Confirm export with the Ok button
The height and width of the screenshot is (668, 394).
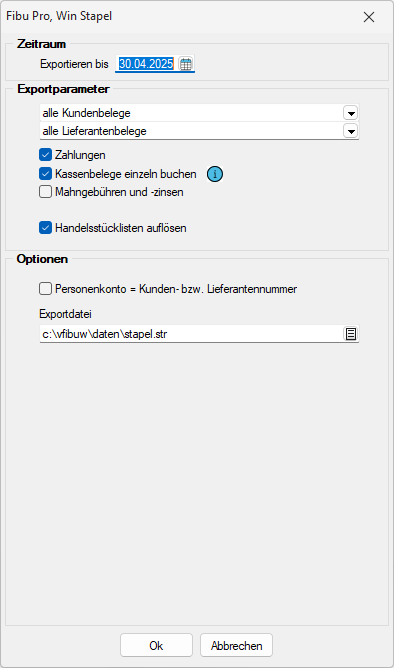(x=156, y=645)
